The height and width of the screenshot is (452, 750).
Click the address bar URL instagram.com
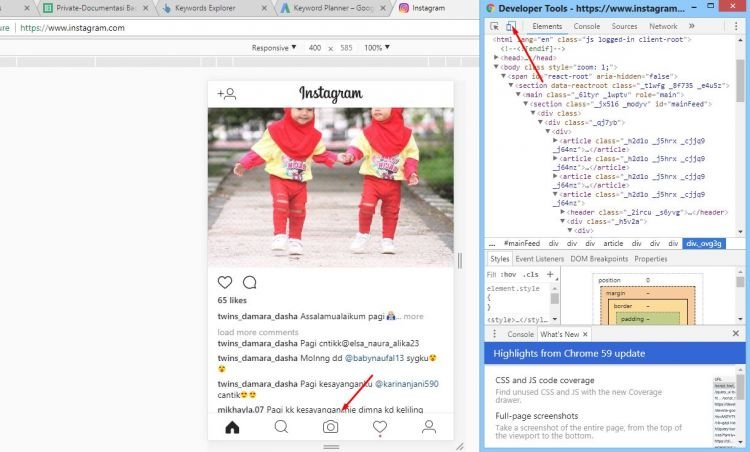click(x=72, y=28)
